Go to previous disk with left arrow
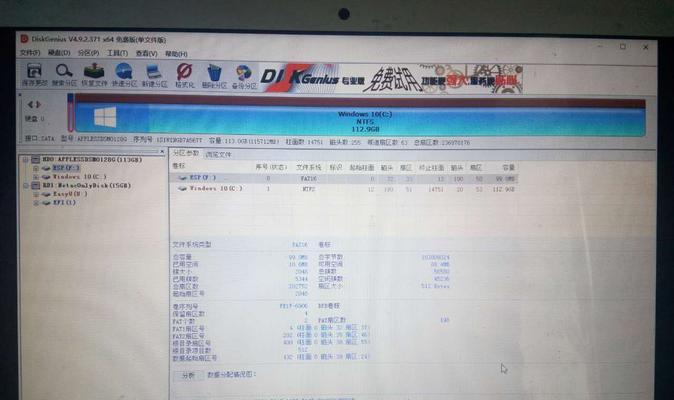This screenshot has height=400, width=674. [30, 104]
